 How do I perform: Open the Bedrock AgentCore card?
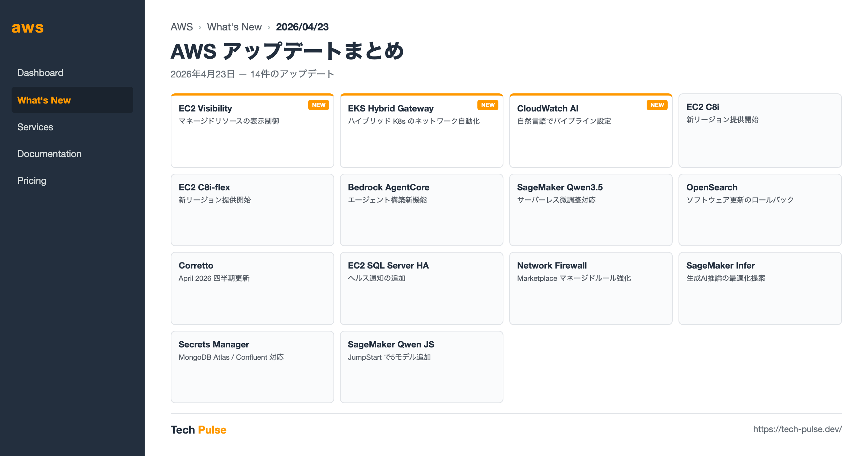tap(422, 210)
